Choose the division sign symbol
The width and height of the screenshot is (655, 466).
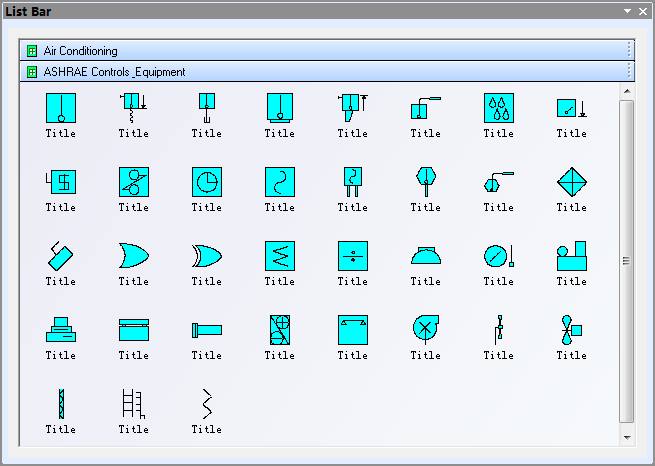click(x=352, y=255)
